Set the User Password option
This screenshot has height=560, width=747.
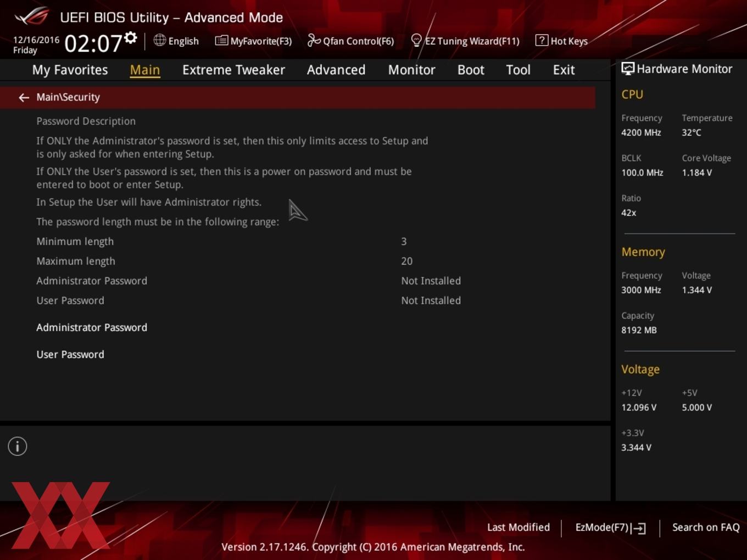(x=70, y=354)
